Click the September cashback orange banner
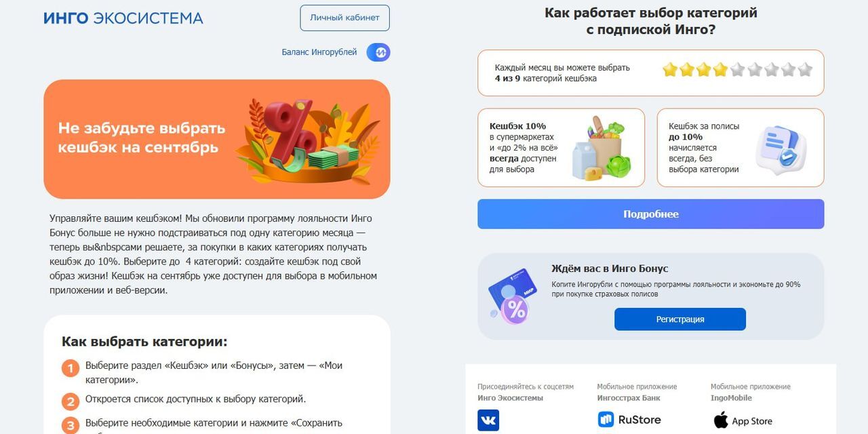This screenshot has height=434, width=868. [x=217, y=139]
